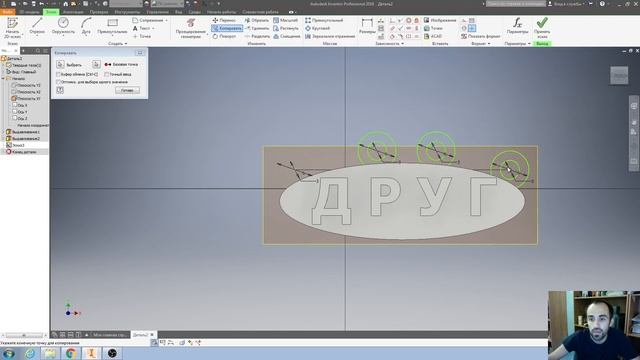Open Проецирование геометрии tool
The image size is (640, 360).
point(191,28)
